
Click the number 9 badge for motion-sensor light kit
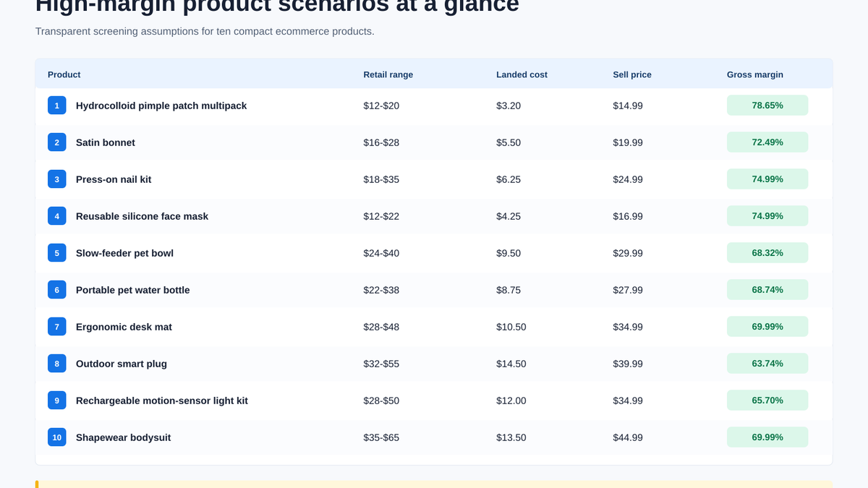[x=57, y=401]
